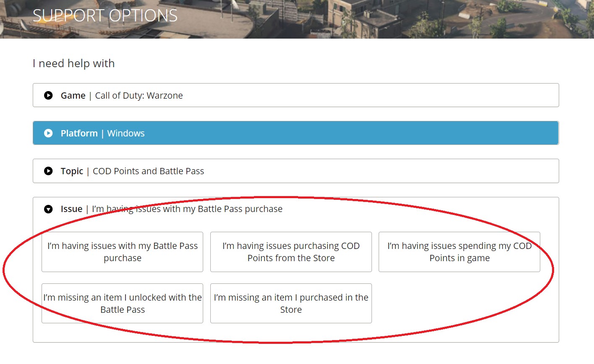Click the circle arrow icon beside Topic

click(x=48, y=171)
